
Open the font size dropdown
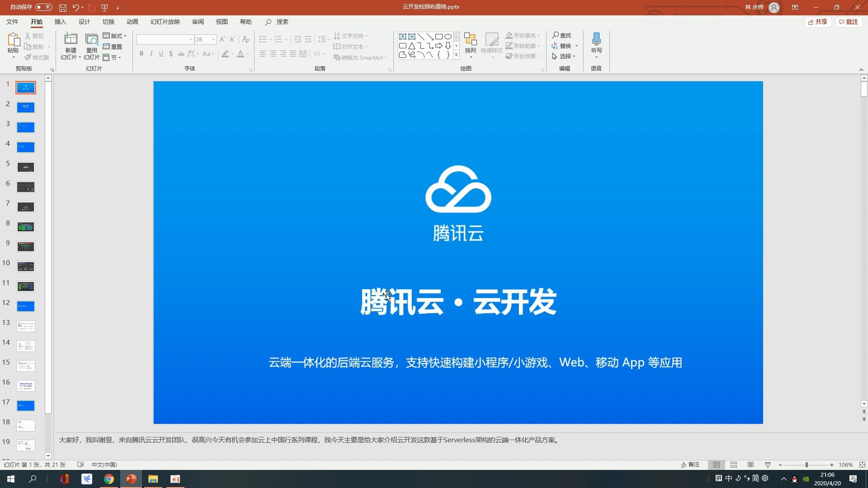click(213, 39)
